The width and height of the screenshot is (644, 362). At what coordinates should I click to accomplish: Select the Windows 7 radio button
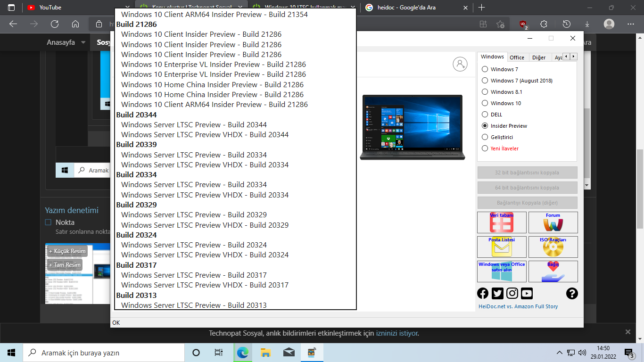coord(485,69)
